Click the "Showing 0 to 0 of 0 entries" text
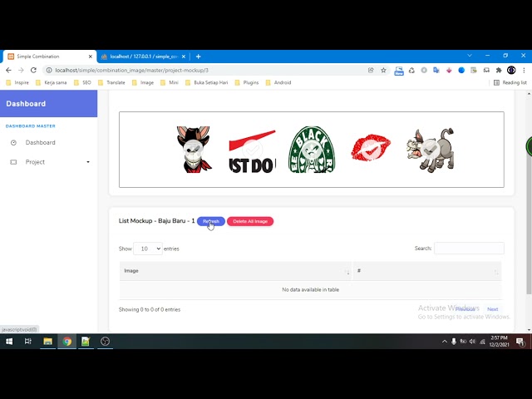This screenshot has width=532, height=399. [150, 309]
